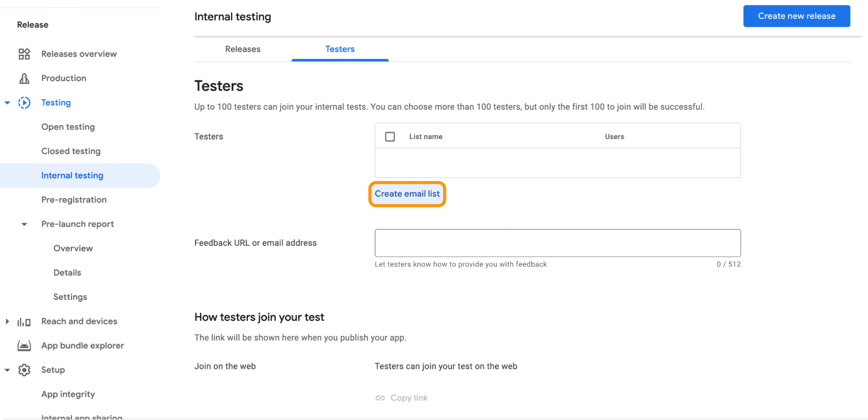Click the Releases overview dashboard icon
This screenshot has height=420, width=868.
click(24, 54)
